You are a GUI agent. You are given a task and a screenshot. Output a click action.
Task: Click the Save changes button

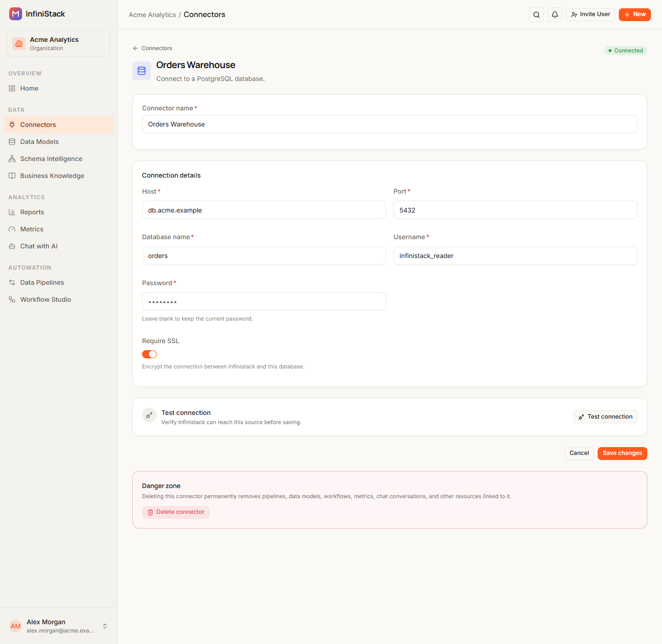(622, 454)
